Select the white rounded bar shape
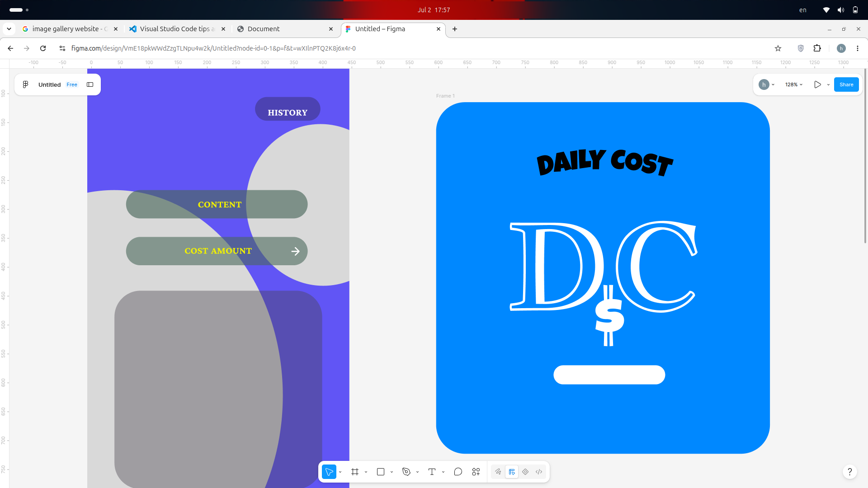 pyautogui.click(x=609, y=375)
